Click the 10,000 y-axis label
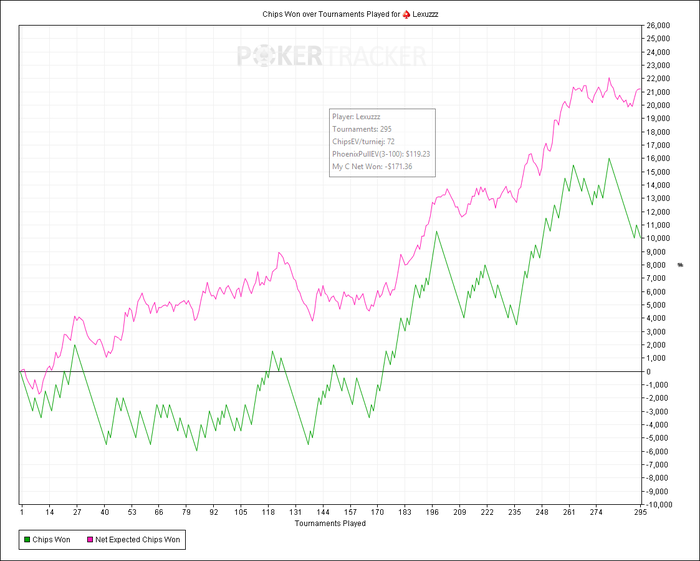 (658, 238)
